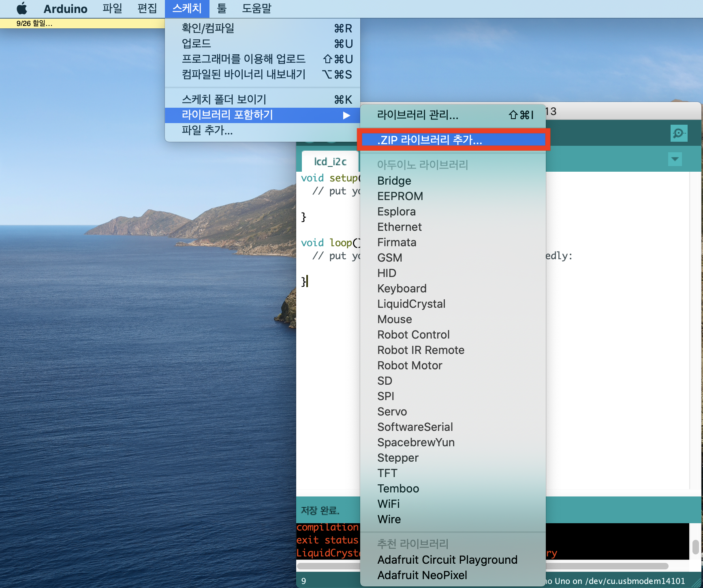Include Adafruit Circuit Playground library
Screen dimensions: 703x588
click(453, 560)
